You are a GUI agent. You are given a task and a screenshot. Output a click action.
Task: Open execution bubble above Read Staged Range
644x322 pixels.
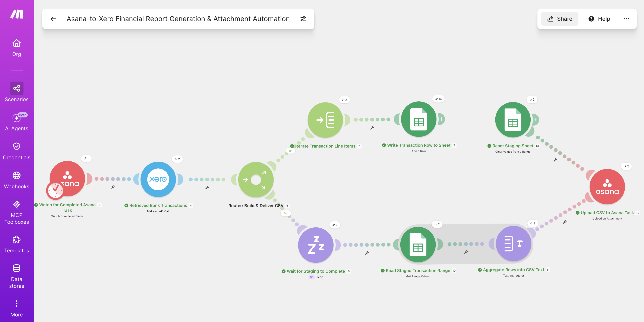point(437,224)
